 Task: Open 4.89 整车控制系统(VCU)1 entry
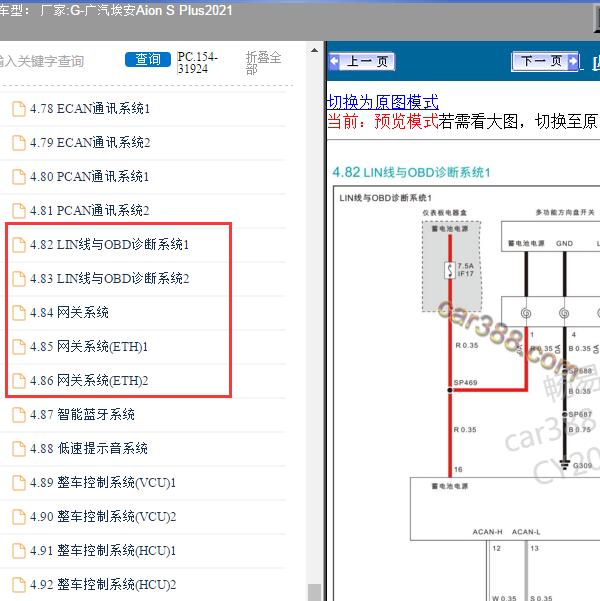pos(103,483)
